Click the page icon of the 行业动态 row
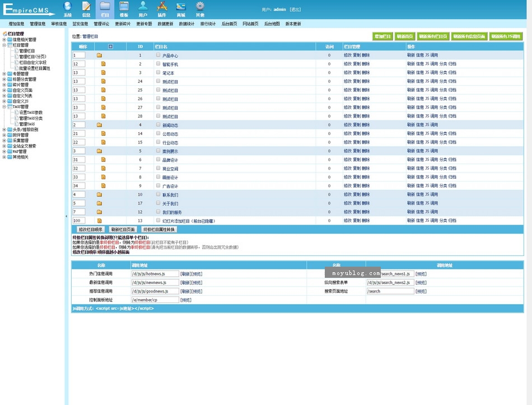532x405 pixels. tap(103, 142)
